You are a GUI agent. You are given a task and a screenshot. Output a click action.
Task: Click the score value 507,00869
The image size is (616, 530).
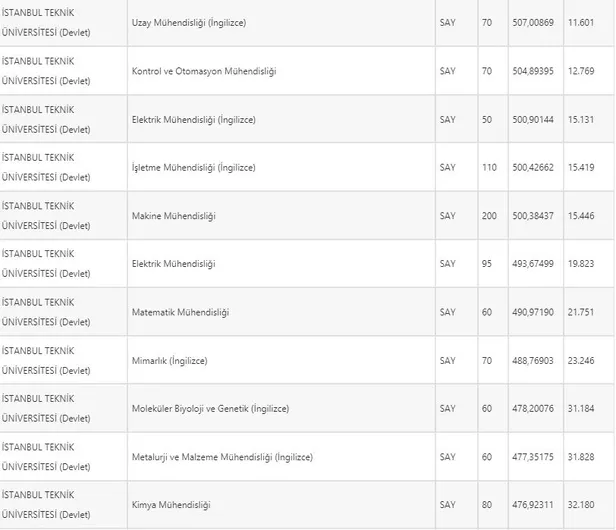pos(530,22)
